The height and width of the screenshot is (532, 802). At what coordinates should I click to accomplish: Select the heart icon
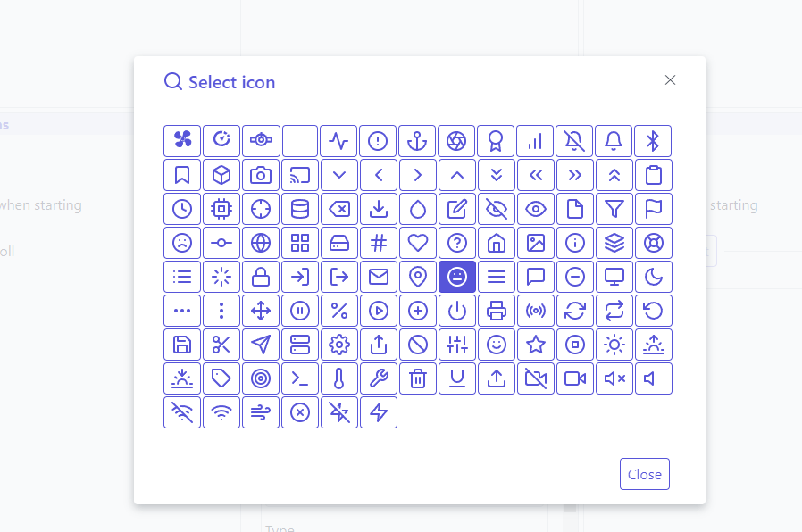coord(418,243)
